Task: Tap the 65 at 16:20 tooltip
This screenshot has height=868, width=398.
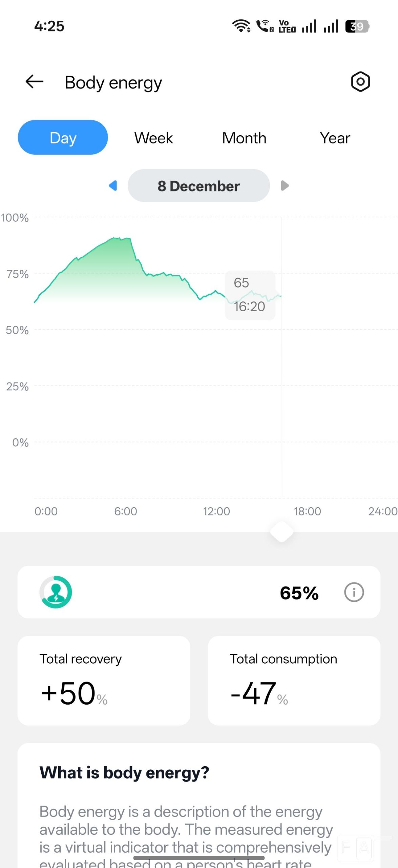Action: click(x=250, y=295)
